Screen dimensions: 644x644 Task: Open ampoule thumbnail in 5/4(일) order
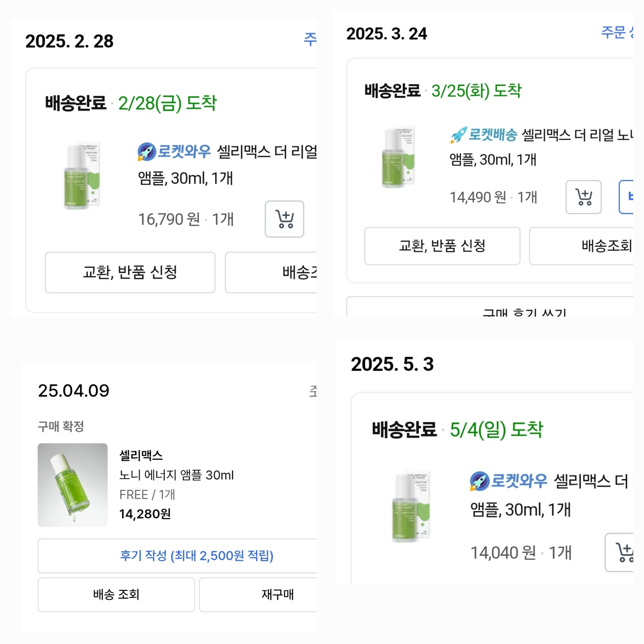pos(411,507)
